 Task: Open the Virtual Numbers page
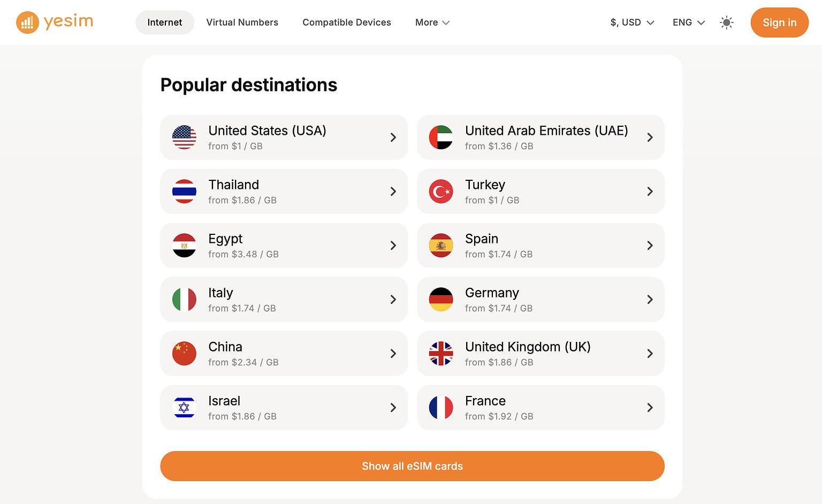(x=242, y=22)
